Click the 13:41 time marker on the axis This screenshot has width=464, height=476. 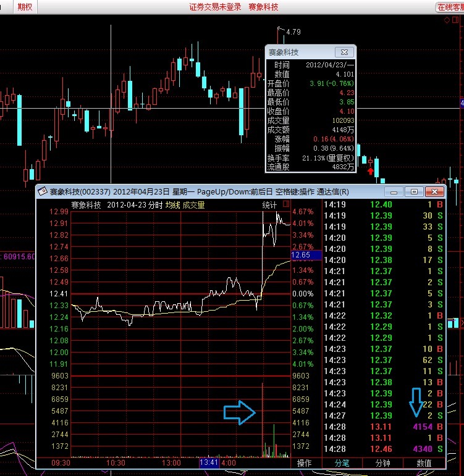208,462
